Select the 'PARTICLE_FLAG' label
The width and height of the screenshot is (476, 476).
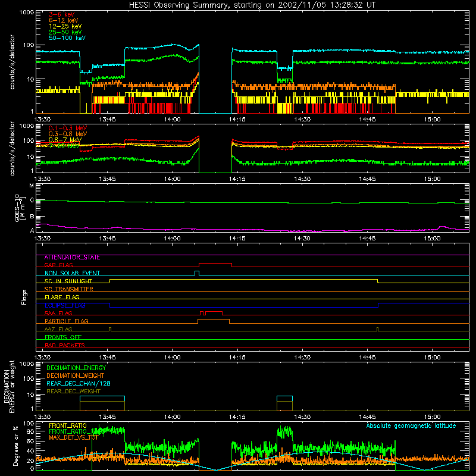(x=67, y=321)
